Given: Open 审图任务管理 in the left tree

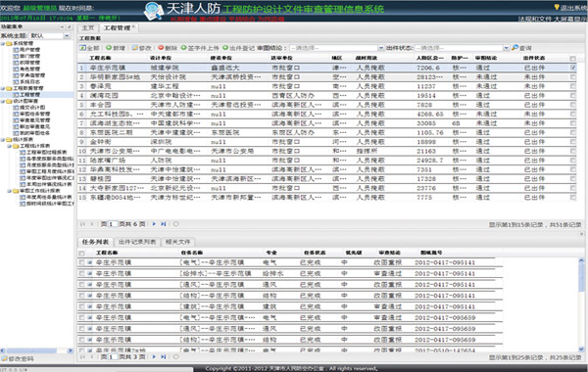Looking at the screenshot, I should point(35,114).
